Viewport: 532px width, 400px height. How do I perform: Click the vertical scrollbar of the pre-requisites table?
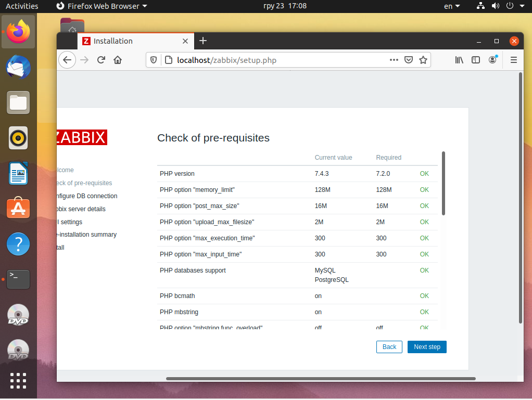point(444,183)
